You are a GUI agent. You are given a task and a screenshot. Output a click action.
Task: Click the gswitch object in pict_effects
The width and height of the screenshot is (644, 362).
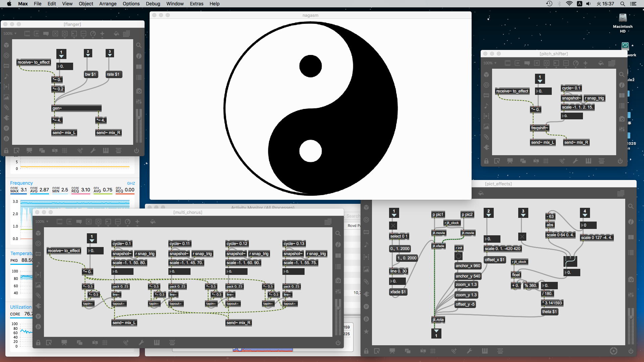click(x=570, y=260)
